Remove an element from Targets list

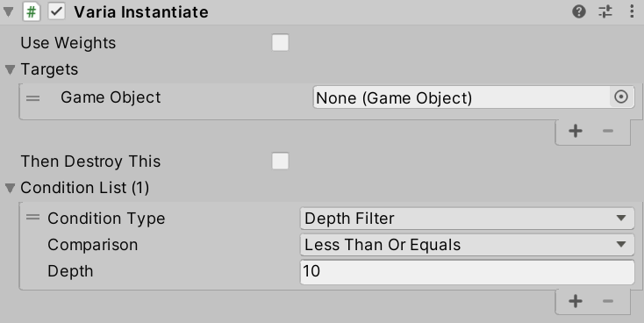(x=608, y=131)
